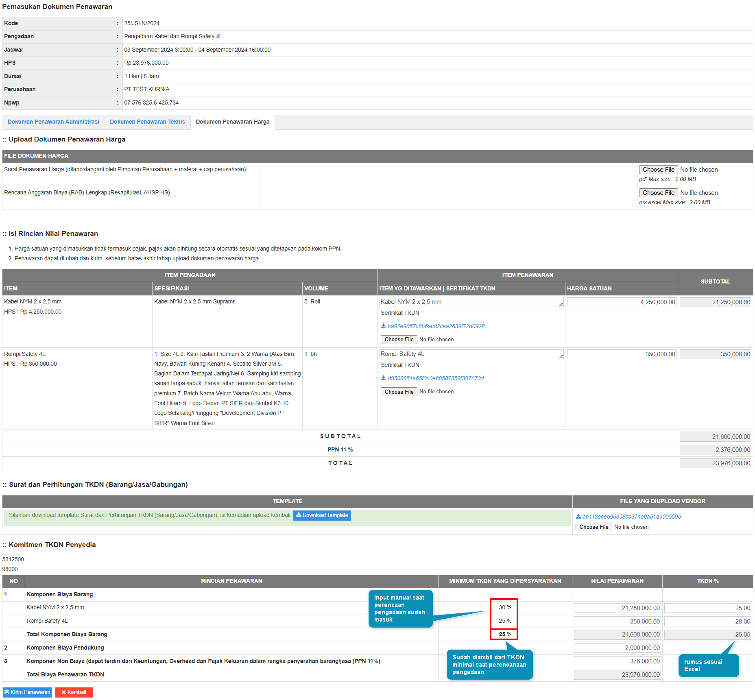
Task: Select the Dokumen Penawaran Harga tab
Action: (232, 122)
